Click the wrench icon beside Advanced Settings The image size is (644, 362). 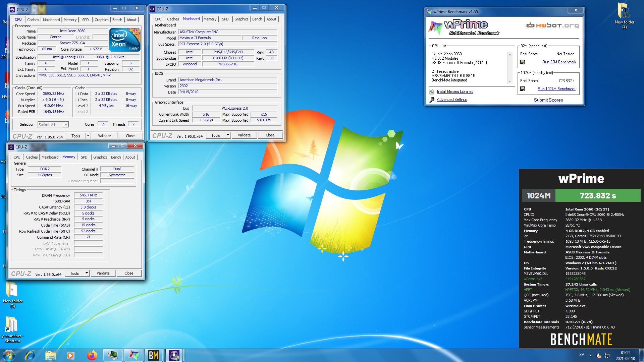[432, 100]
